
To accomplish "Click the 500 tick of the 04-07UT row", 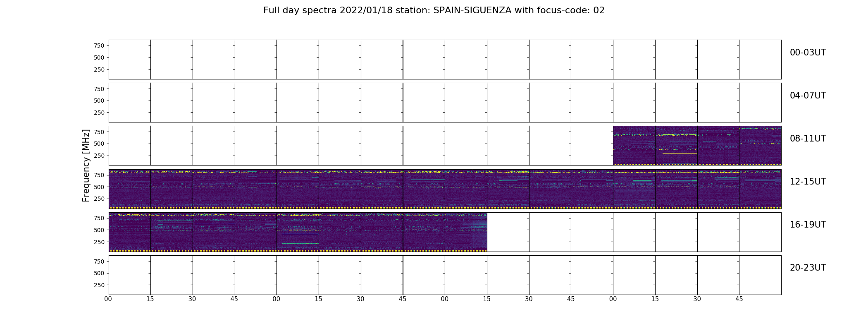I will (x=99, y=101).
